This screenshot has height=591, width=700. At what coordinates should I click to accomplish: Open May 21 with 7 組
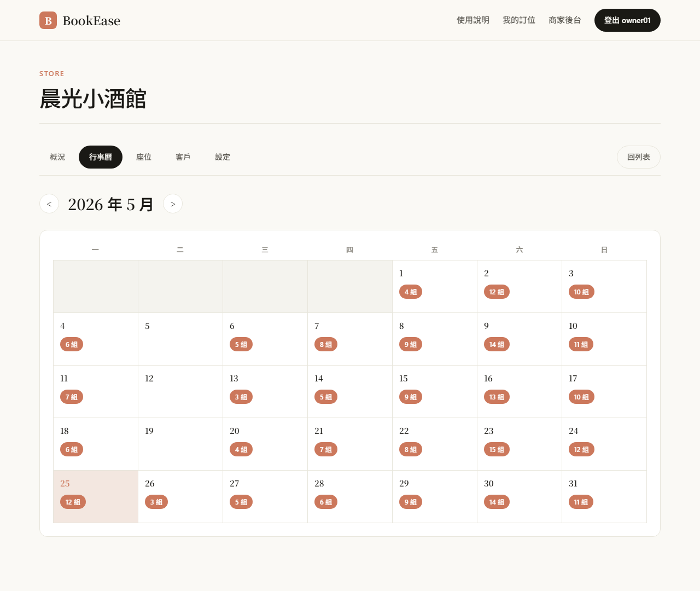350,444
